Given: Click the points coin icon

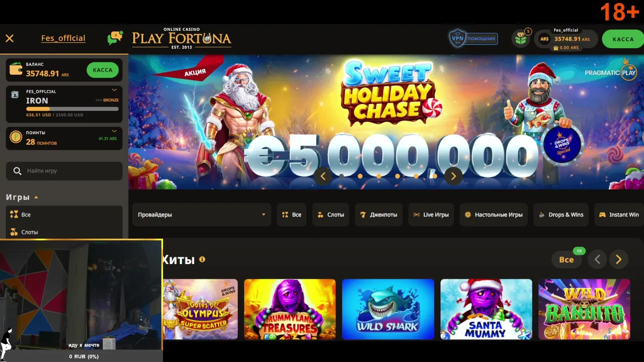Looking at the screenshot, I should (x=16, y=137).
